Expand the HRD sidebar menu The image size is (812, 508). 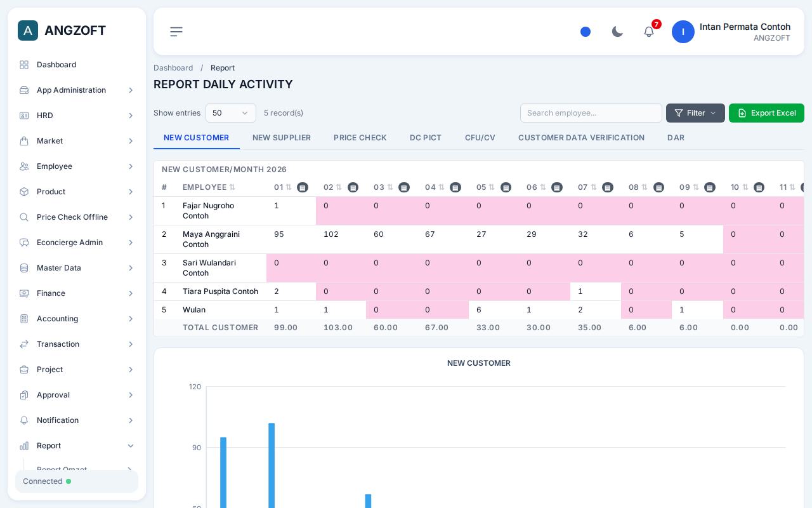coord(77,116)
